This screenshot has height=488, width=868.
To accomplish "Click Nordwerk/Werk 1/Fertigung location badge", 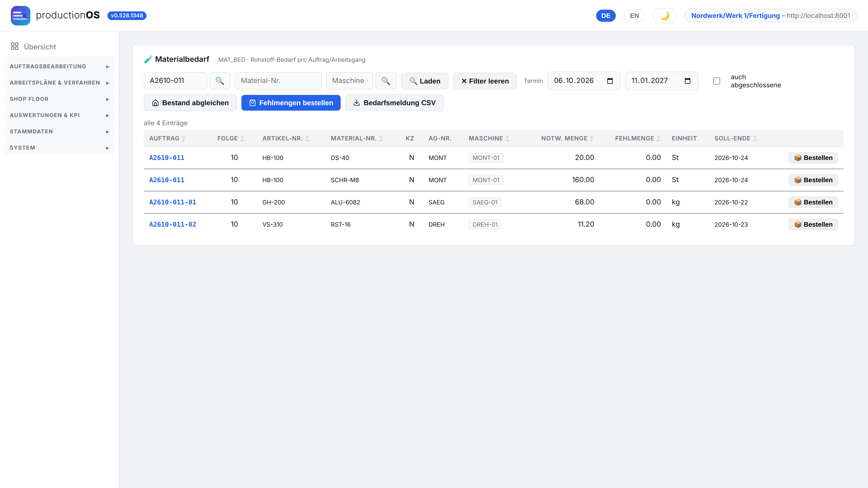I will click(771, 16).
